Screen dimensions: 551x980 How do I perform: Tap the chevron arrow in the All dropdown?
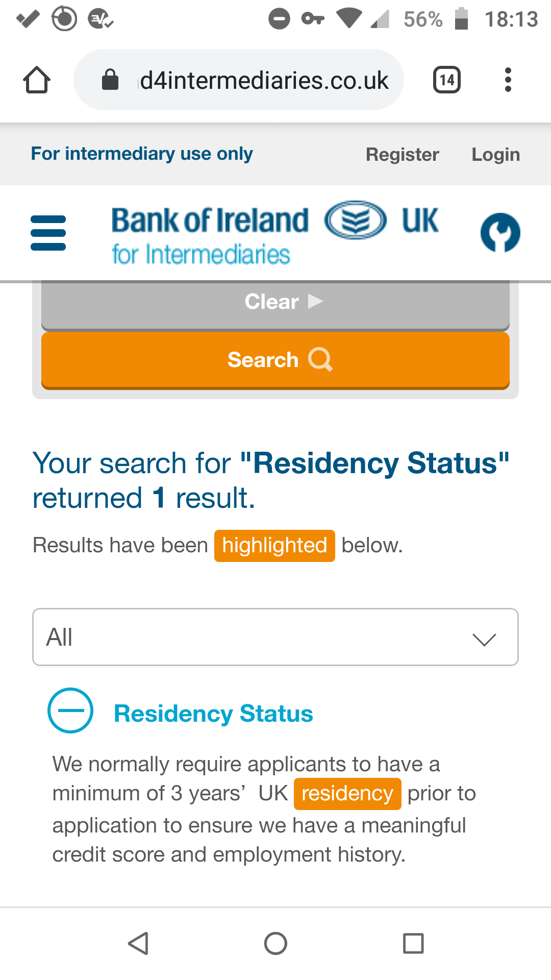point(484,639)
